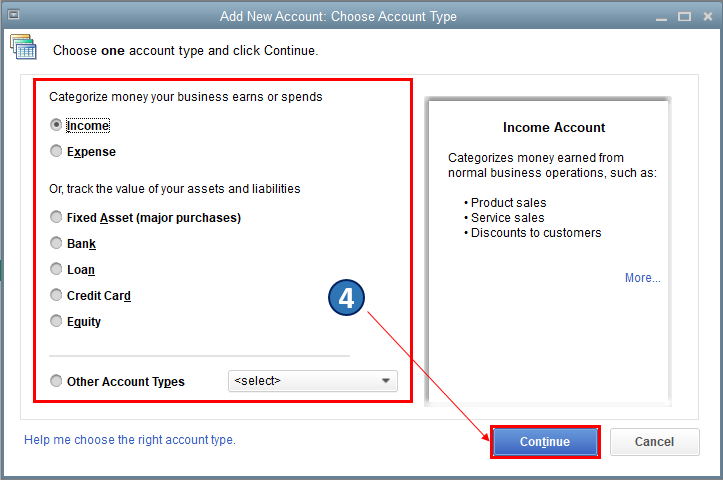The image size is (723, 480).
Task: Pick the Bank account type
Action: tap(56, 243)
